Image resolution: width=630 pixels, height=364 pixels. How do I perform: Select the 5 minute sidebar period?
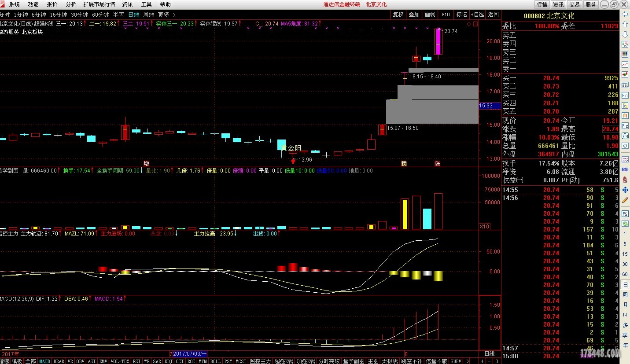click(x=625, y=244)
